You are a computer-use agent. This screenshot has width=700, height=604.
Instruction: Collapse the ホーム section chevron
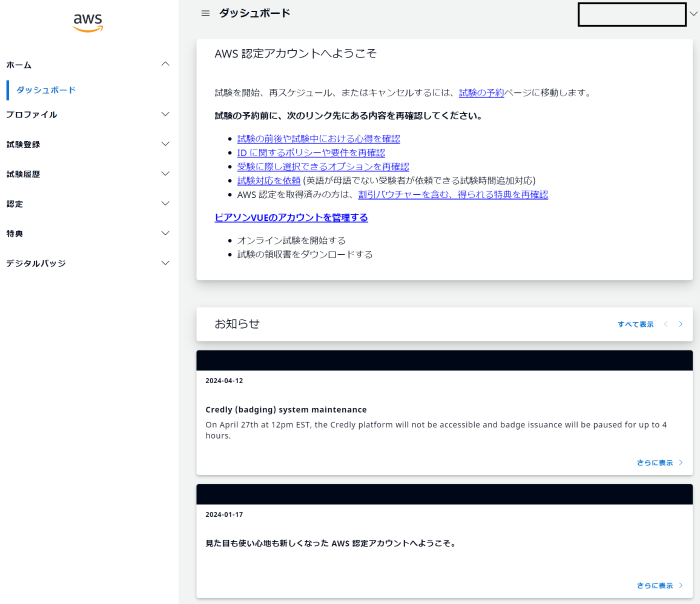tap(165, 64)
